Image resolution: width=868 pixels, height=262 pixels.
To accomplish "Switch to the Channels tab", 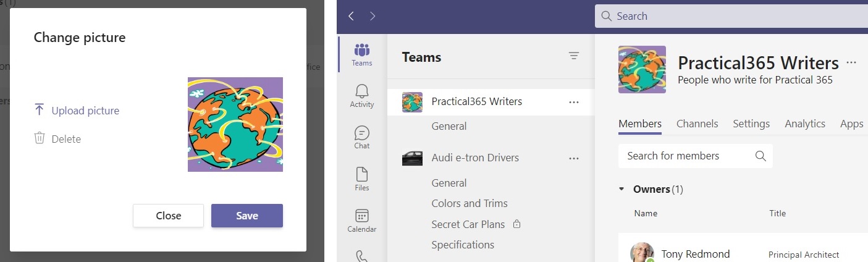I will pyautogui.click(x=697, y=124).
